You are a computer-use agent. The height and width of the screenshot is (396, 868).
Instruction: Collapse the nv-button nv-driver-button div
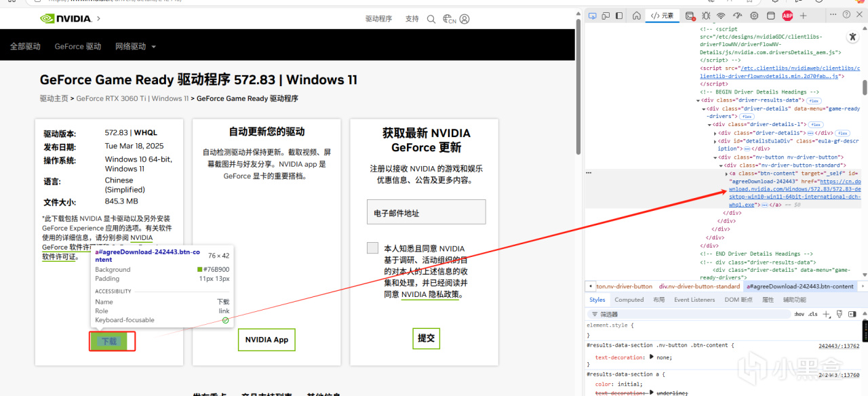(x=715, y=157)
